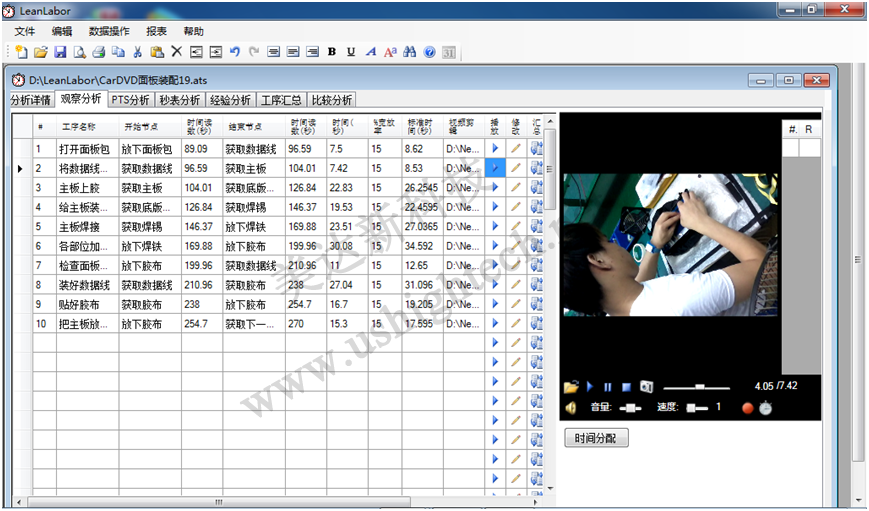
Task: Switch to the 工序汇总 tab
Action: (x=282, y=100)
